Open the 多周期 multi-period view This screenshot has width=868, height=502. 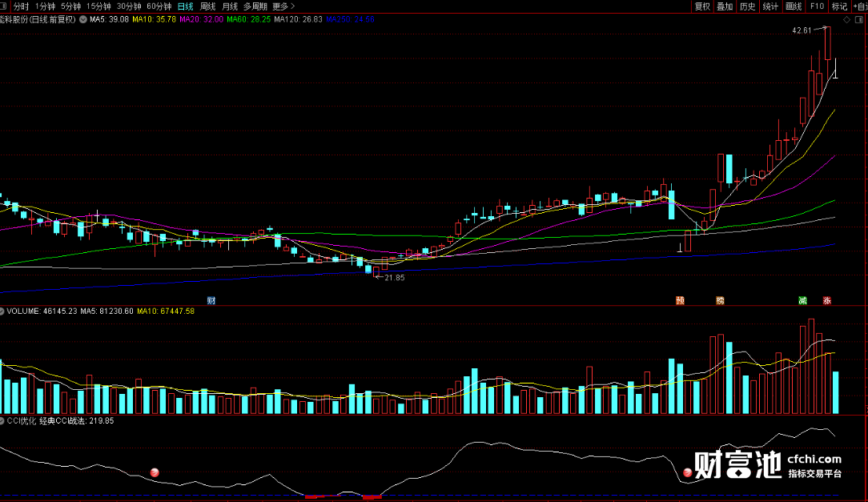click(x=255, y=6)
